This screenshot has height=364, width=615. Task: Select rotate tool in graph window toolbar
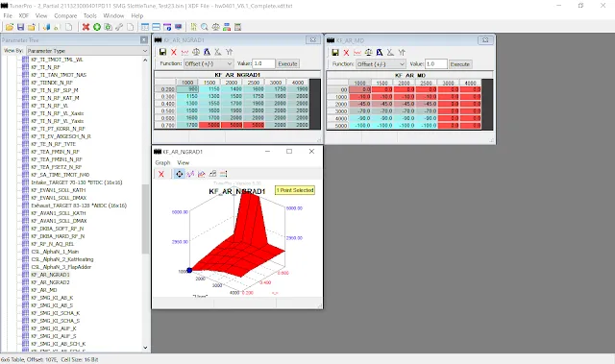pos(180,174)
